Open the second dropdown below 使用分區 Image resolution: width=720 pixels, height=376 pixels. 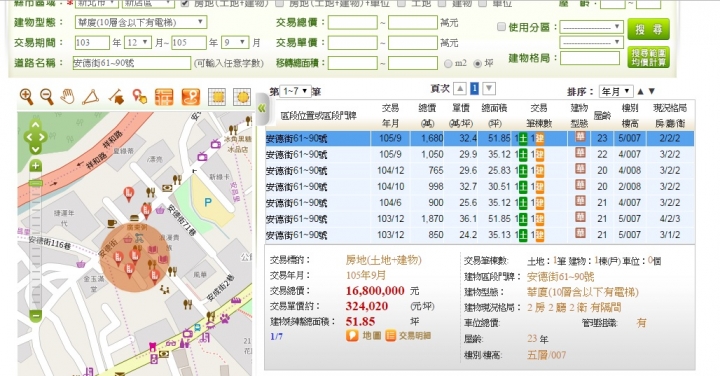point(591,42)
